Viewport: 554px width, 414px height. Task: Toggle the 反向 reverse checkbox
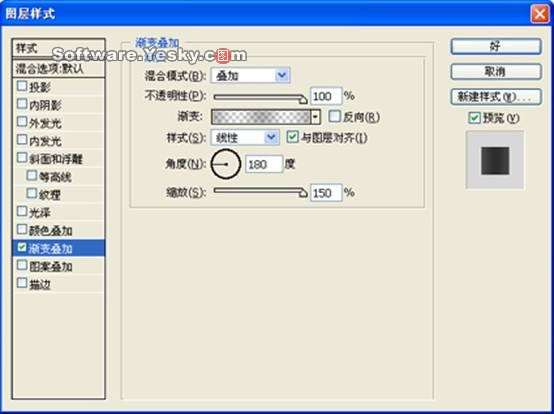tap(334, 116)
